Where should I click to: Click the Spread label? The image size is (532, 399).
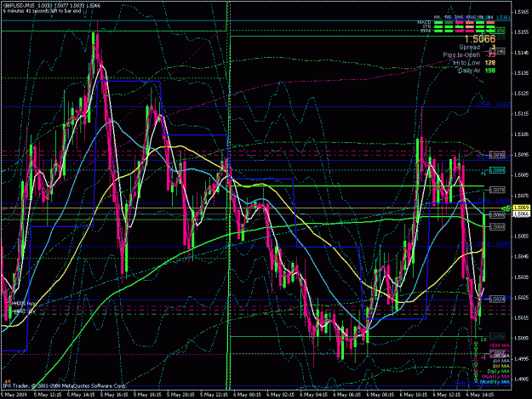click(470, 47)
